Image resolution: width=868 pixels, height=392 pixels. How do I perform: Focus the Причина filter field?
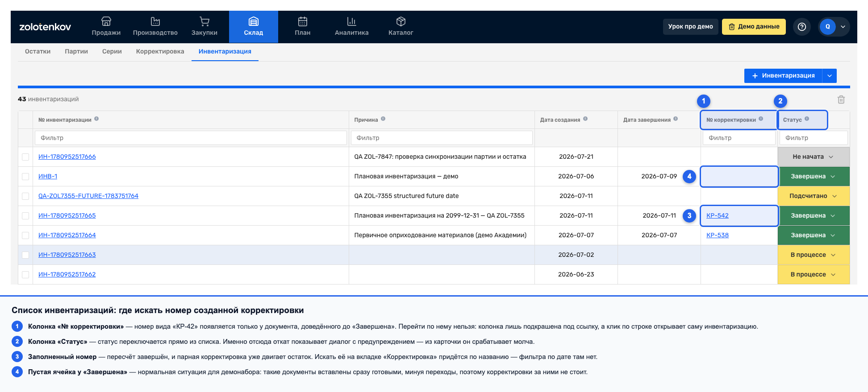pos(442,138)
